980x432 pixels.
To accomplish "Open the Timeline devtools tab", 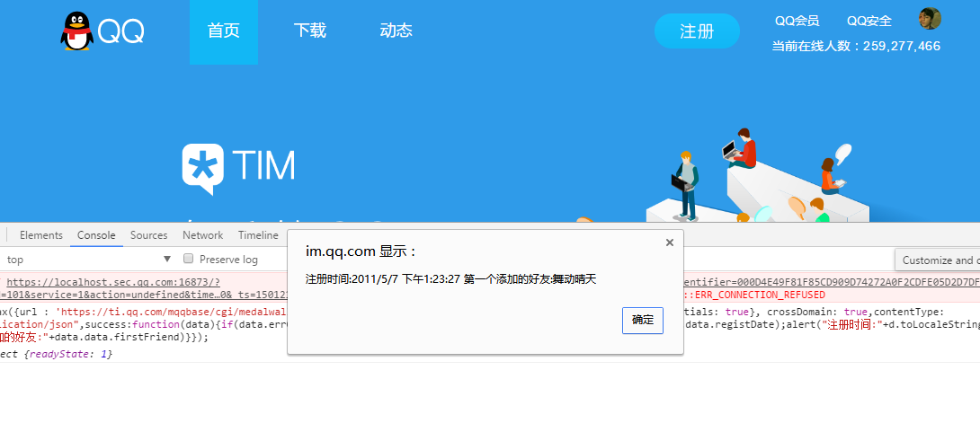I will coord(258,235).
